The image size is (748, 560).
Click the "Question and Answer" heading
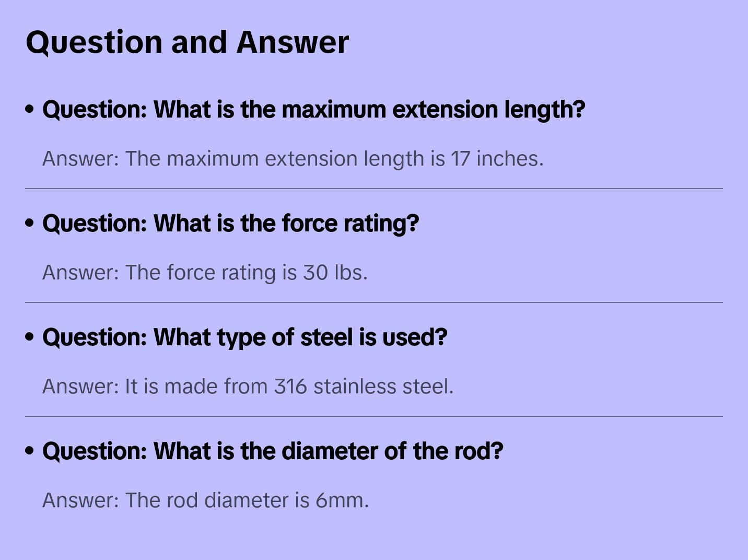(x=187, y=42)
